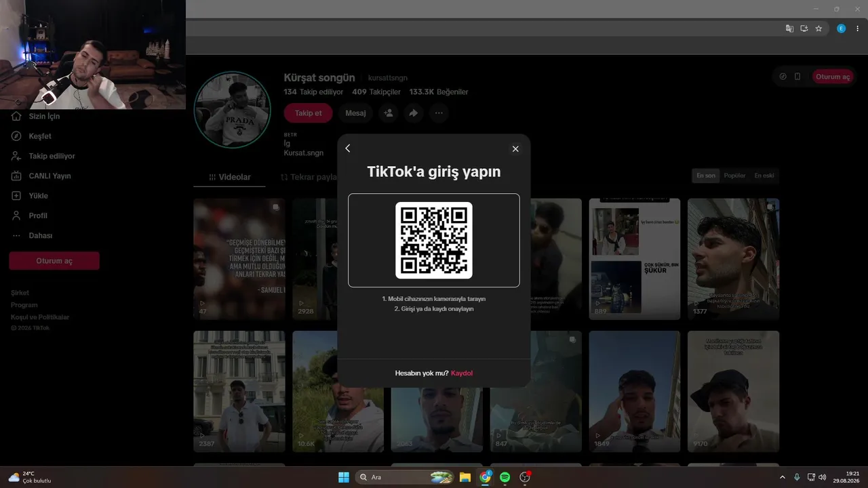Click the add-friend person icon

[x=388, y=113]
